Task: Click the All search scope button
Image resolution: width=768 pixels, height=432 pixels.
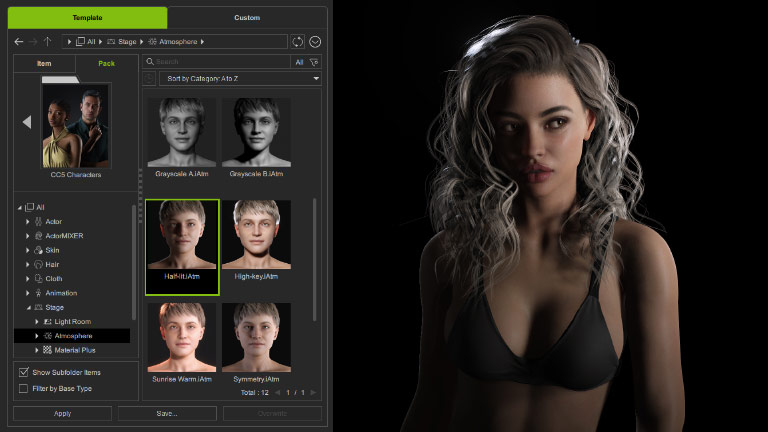Action: point(299,62)
